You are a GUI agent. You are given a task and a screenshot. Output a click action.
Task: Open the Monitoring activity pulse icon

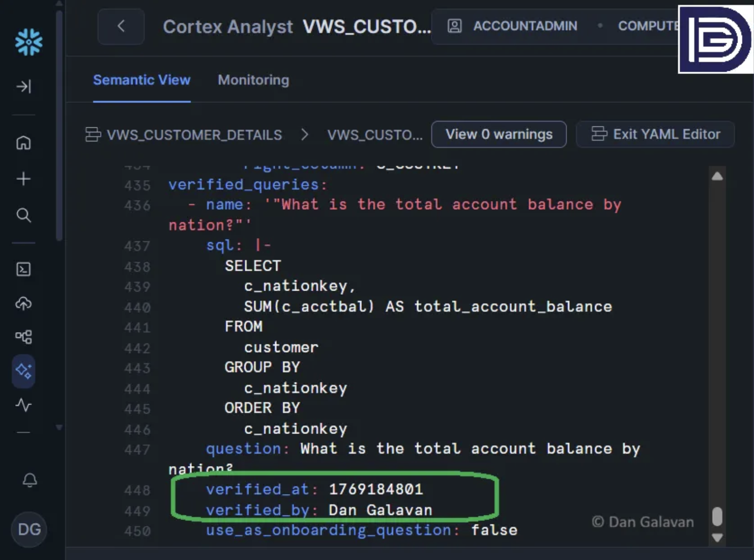(x=24, y=405)
